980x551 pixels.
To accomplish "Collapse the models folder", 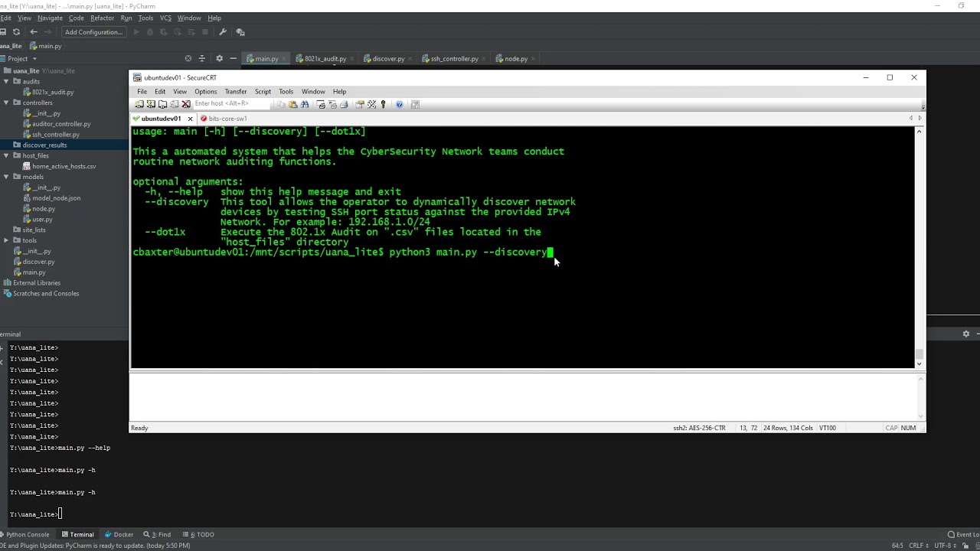I will 7,177.
